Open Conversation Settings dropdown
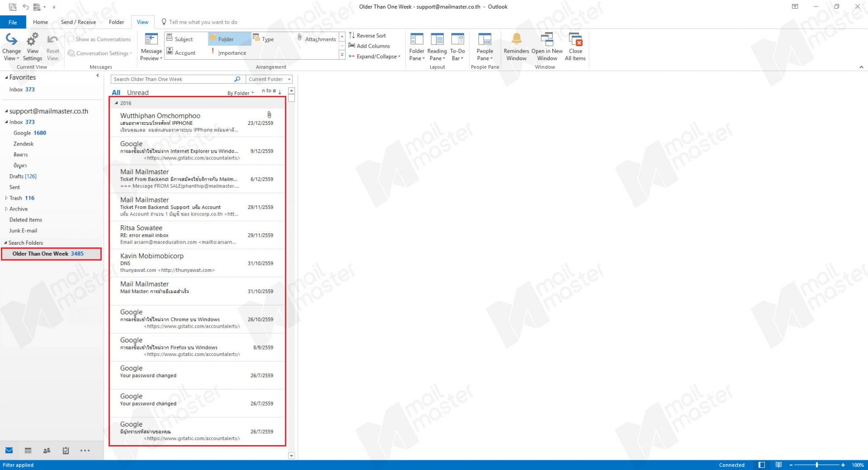Image resolution: width=868 pixels, height=470 pixels. click(x=100, y=53)
